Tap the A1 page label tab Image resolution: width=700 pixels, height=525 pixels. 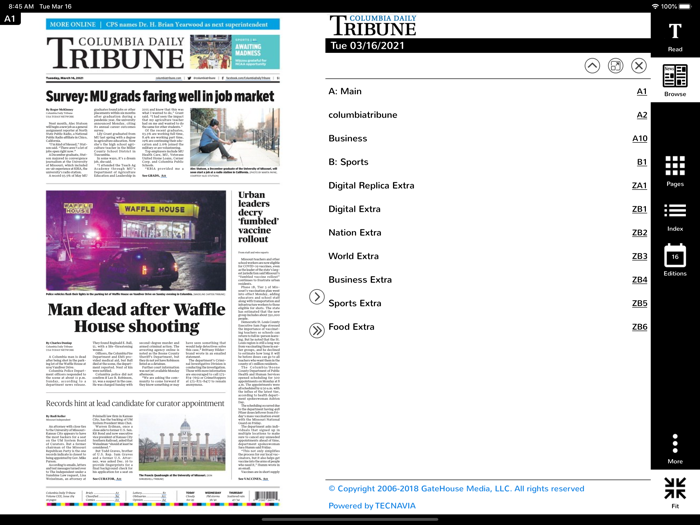tap(10, 19)
